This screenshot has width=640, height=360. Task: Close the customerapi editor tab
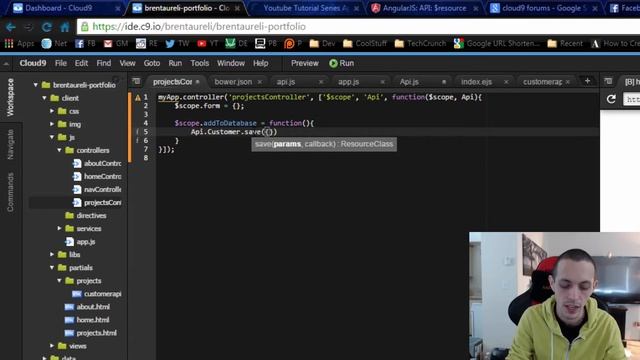pos(567,82)
